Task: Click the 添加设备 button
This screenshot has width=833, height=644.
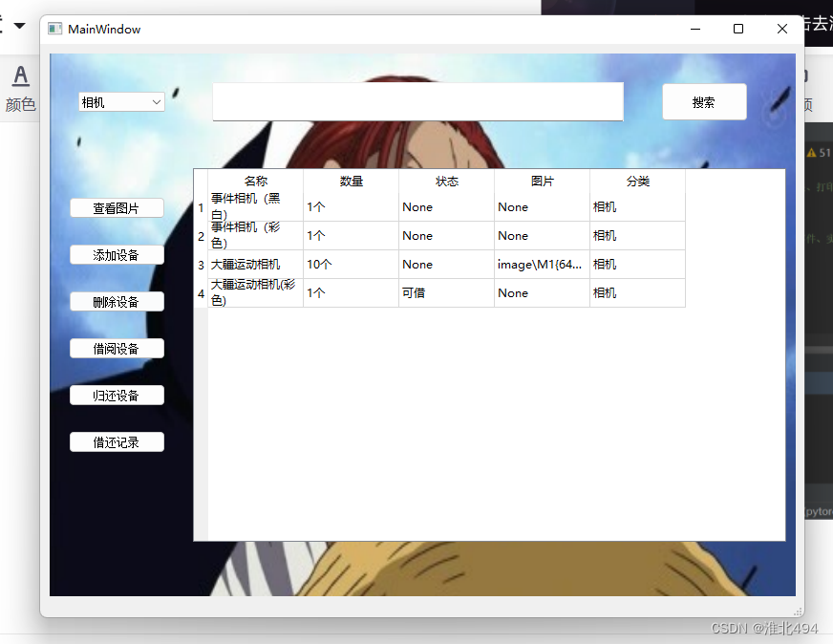Action: pyautogui.click(x=117, y=255)
